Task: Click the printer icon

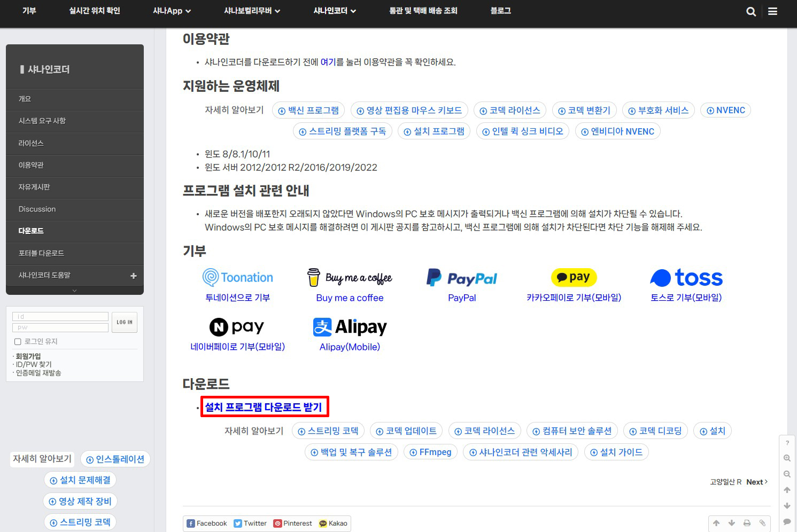Action: [747, 523]
